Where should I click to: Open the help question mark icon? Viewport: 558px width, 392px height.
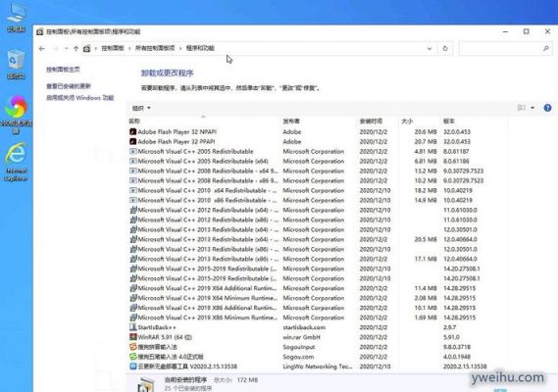547,108
